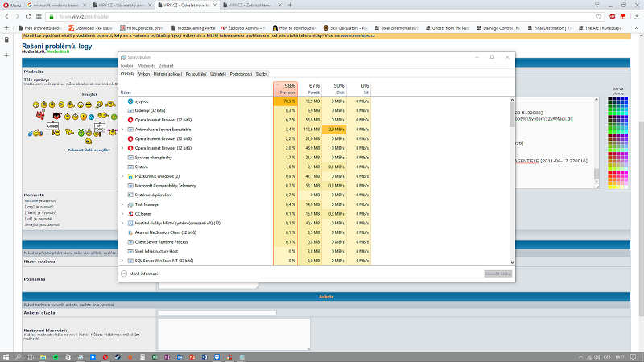The height and width of the screenshot is (362, 644).
Task: Expand the Antimalware Service Executable group
Action: tap(122, 130)
